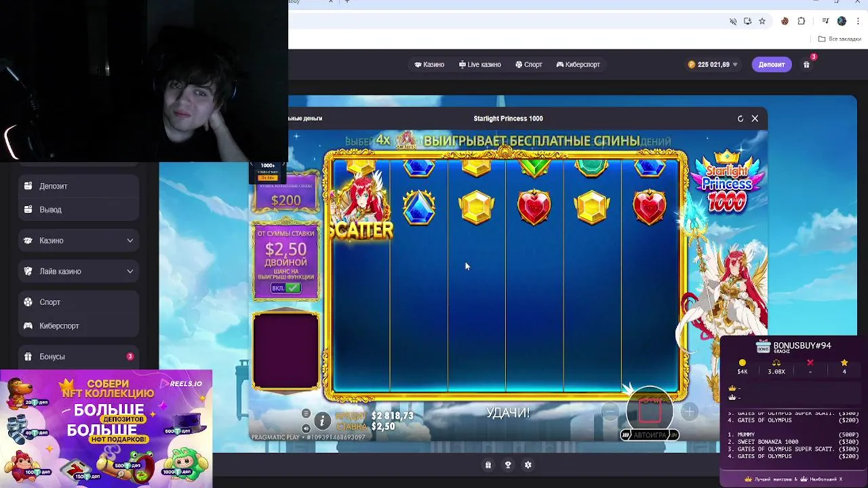Click the trophy icon below the game

pyautogui.click(x=508, y=465)
